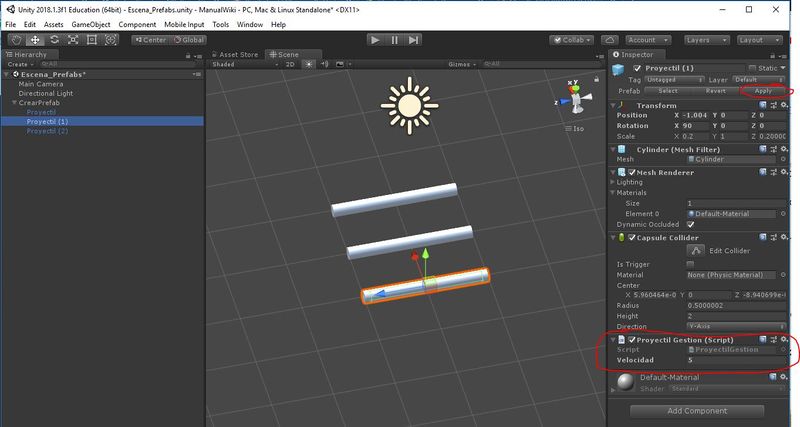Click the game object cube icon in Inspector
The image size is (800, 427).
(618, 69)
